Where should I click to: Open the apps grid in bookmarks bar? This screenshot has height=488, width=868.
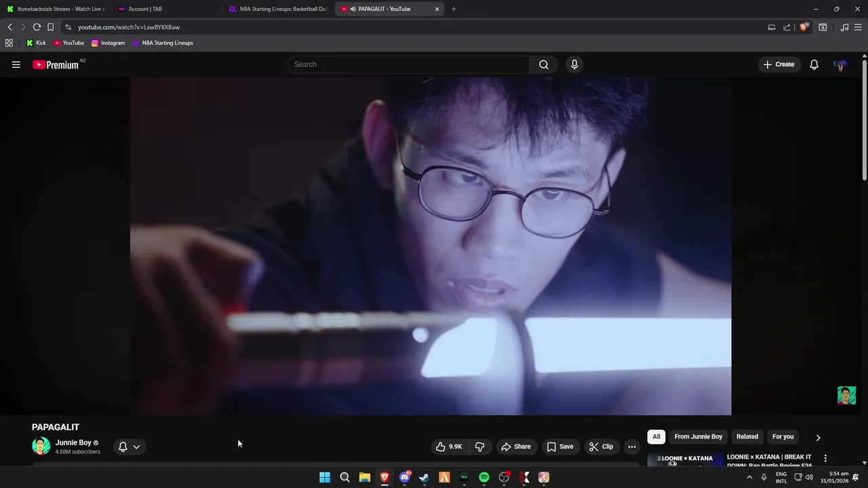[x=9, y=43]
